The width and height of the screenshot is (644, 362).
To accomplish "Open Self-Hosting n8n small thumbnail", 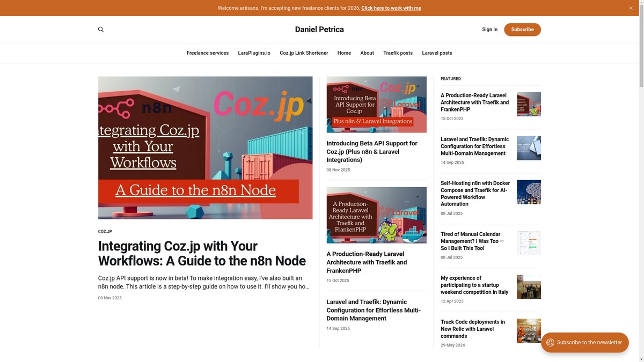I will 529,192.
